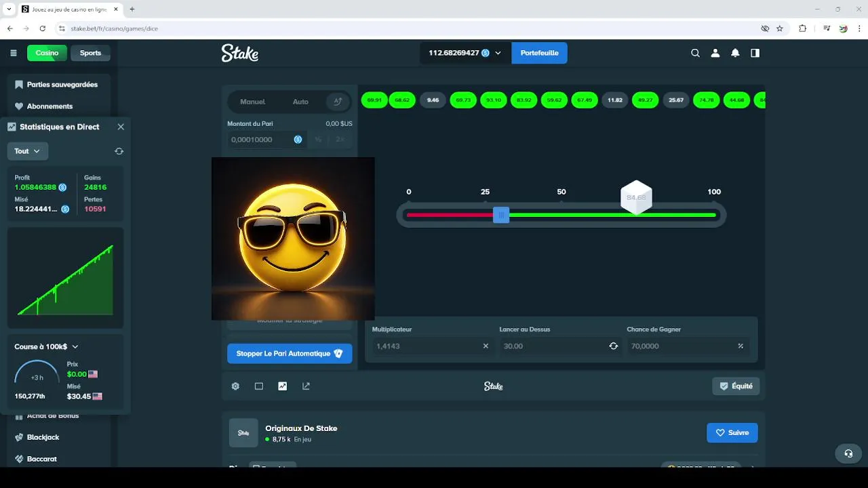Viewport: 868px width, 488px height.
Task: Swap roll direction in Lancer au Dessus
Action: (x=614, y=346)
